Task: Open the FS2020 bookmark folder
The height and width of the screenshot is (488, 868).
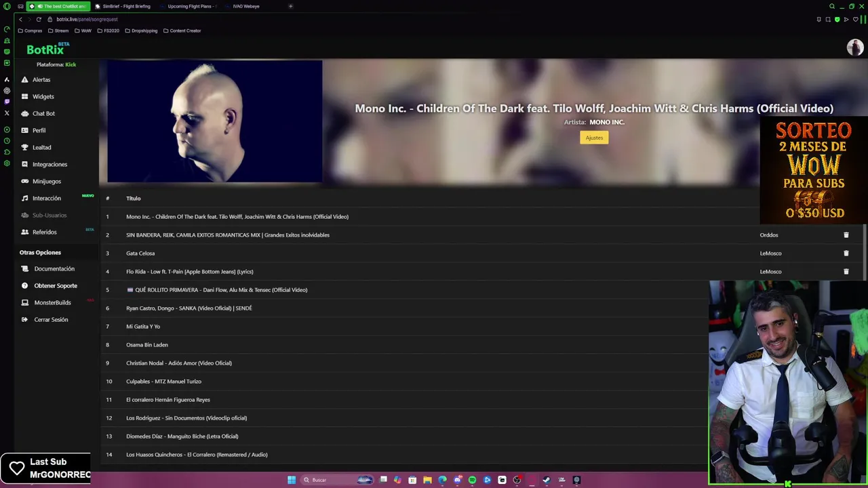Action: (x=108, y=30)
